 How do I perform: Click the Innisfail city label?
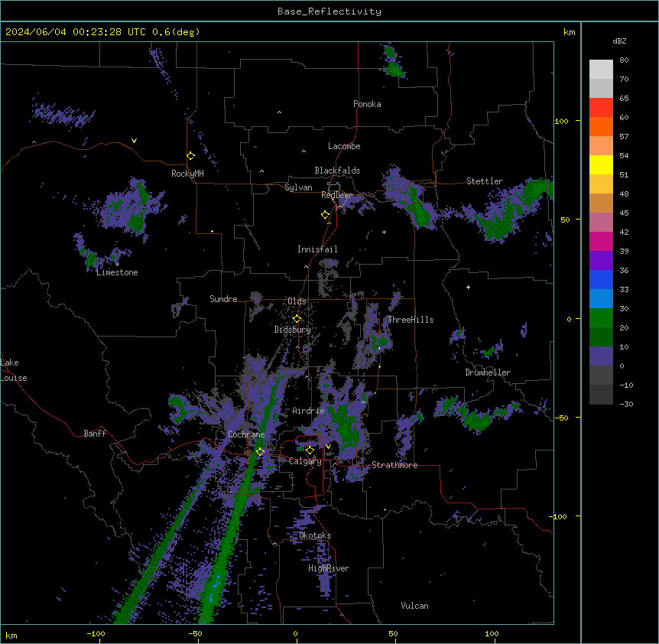tap(317, 249)
